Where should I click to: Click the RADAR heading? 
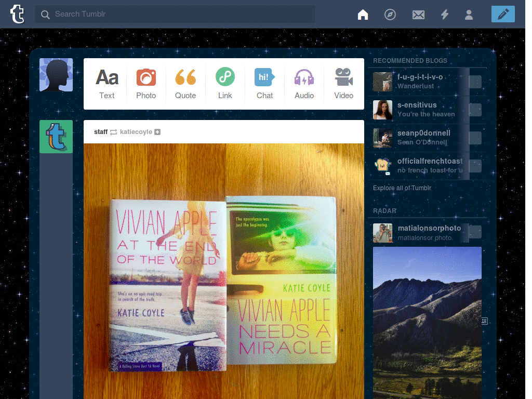point(384,211)
